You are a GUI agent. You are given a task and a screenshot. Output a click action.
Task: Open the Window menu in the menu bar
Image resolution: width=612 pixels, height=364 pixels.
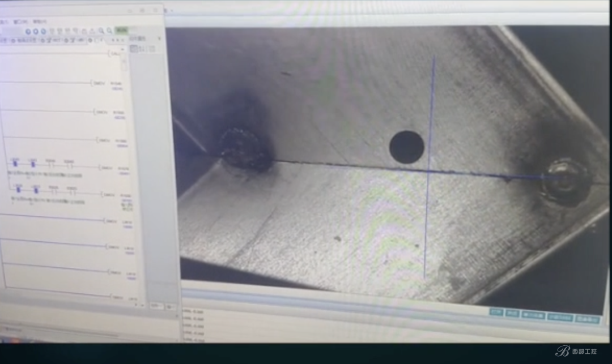[x=20, y=22]
